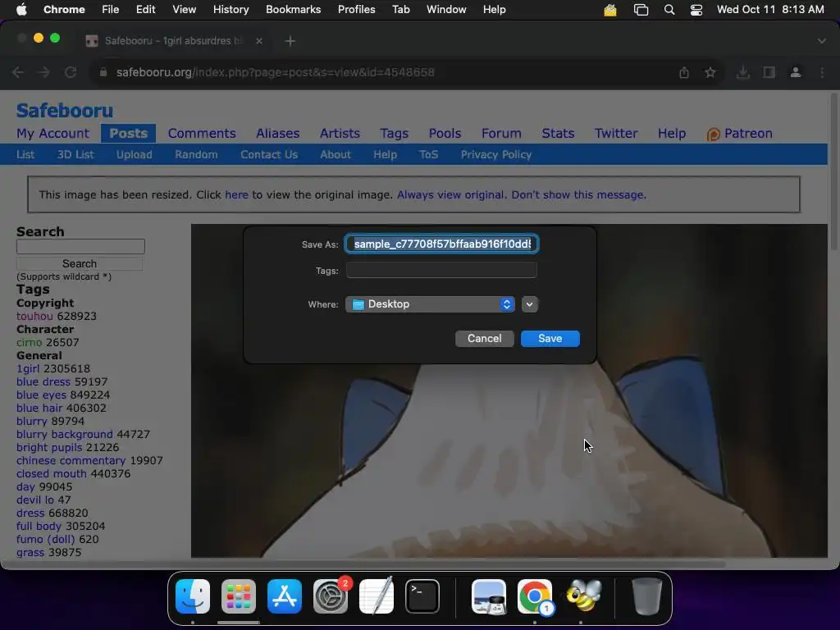Click the address bar URL
The height and width of the screenshot is (630, 840).
276,72
